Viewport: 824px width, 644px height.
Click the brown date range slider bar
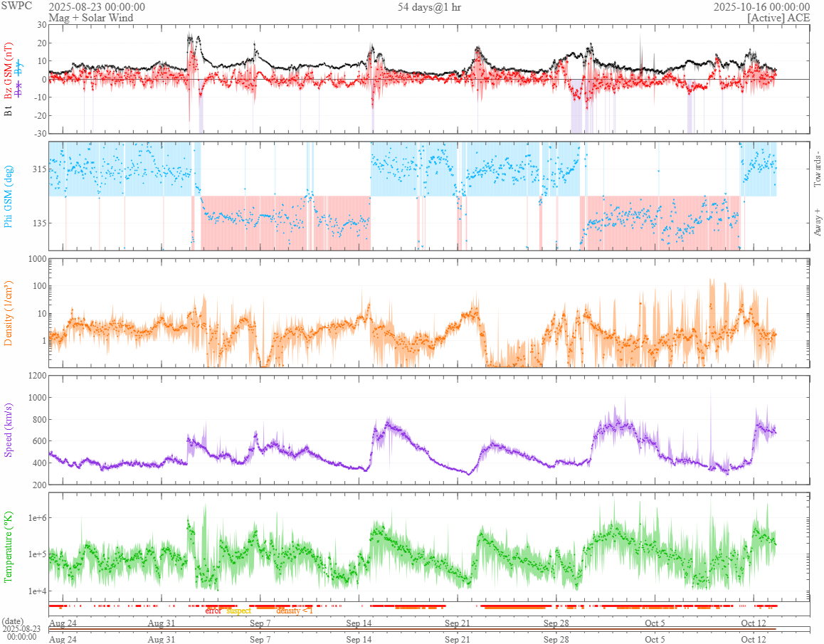click(x=413, y=629)
